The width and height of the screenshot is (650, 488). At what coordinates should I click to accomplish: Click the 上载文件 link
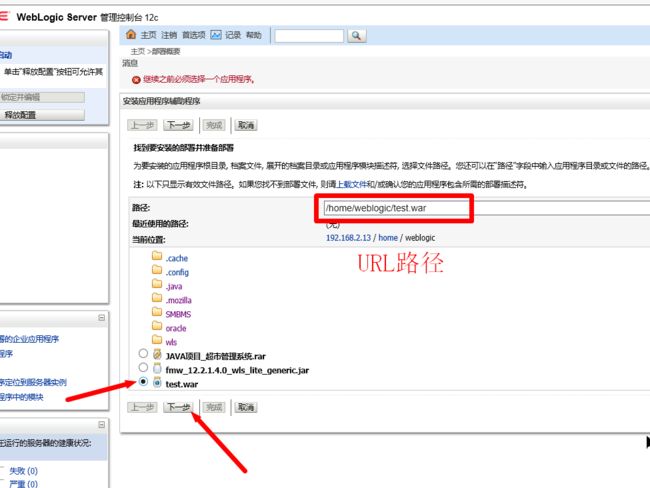[352, 185]
